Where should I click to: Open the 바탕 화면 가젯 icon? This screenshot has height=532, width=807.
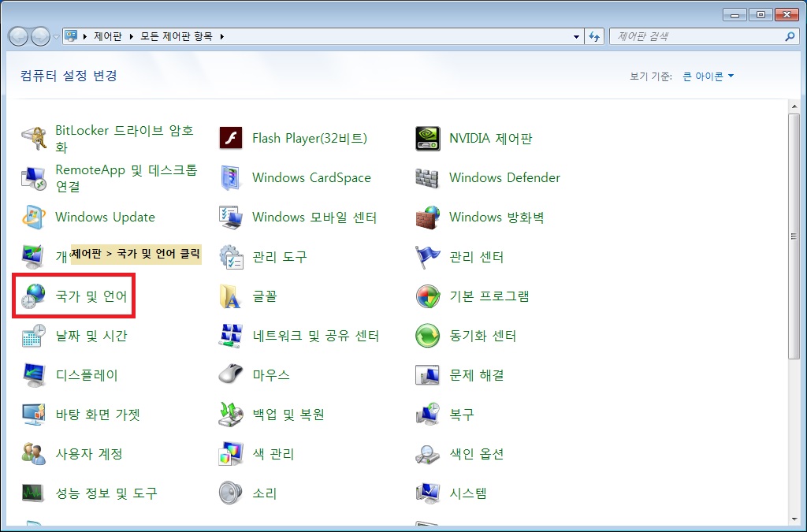[x=34, y=415]
